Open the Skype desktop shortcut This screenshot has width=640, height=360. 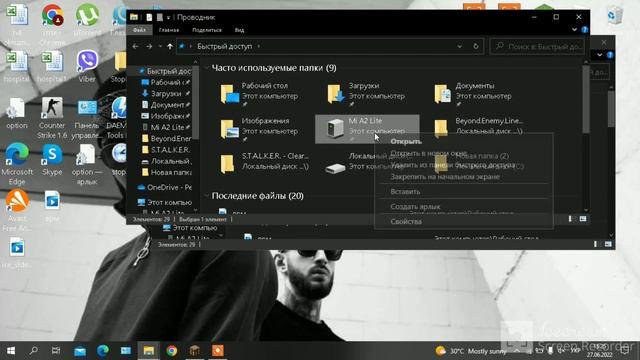click(x=52, y=160)
